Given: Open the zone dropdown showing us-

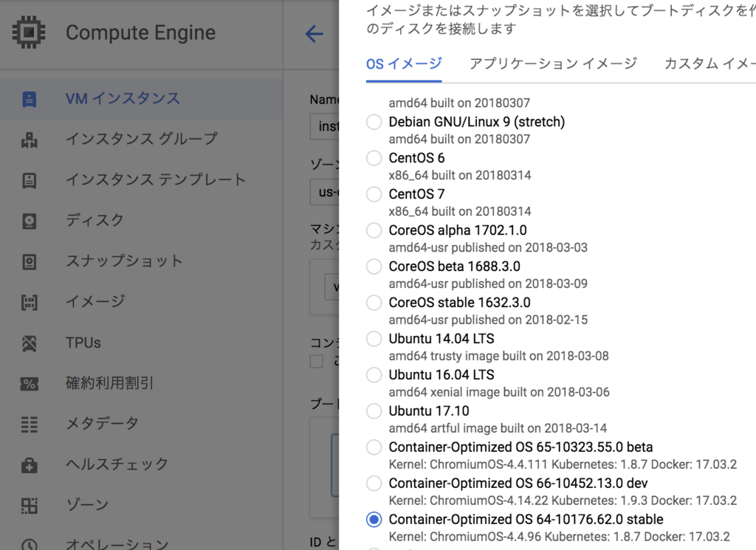Looking at the screenshot, I should click(325, 193).
